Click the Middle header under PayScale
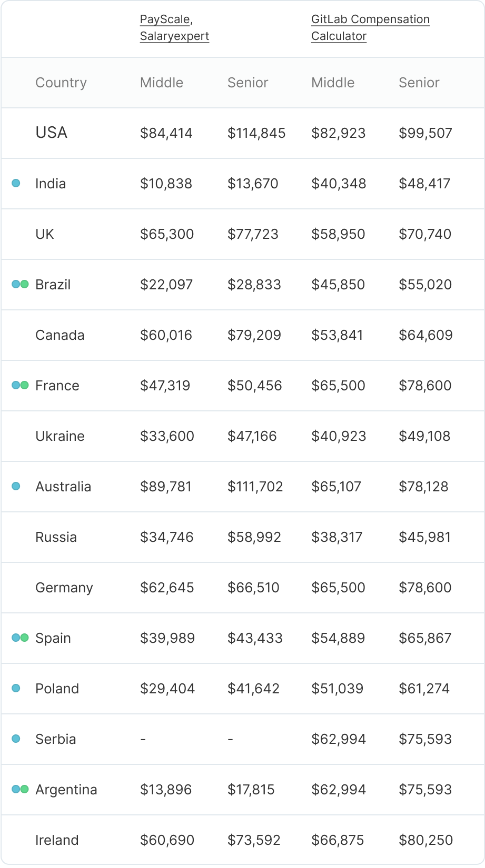The image size is (485, 868). pyautogui.click(x=162, y=83)
